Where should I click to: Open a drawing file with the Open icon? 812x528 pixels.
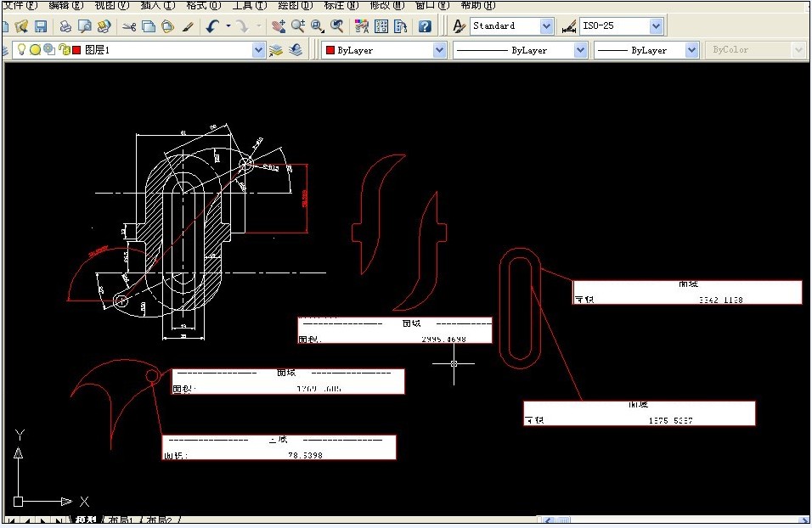coord(21,25)
